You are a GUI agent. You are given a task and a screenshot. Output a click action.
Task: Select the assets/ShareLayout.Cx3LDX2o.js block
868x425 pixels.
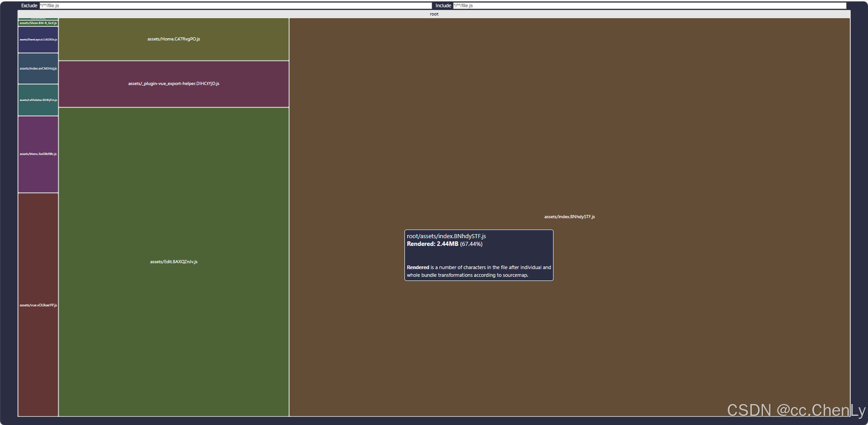click(38, 39)
